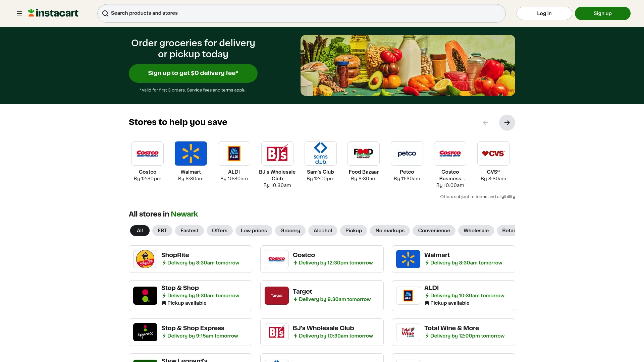Click Sign up to get $0 delivery fee
The image size is (644, 362).
(x=193, y=73)
